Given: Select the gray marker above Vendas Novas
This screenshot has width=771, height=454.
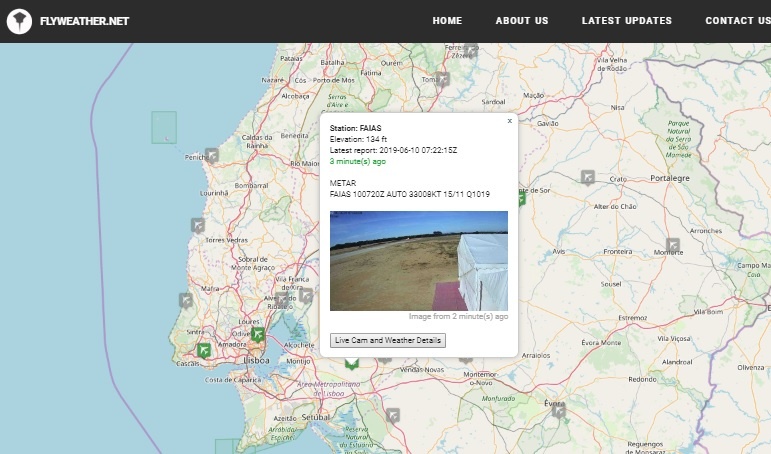Looking at the screenshot, I should pos(385,360).
